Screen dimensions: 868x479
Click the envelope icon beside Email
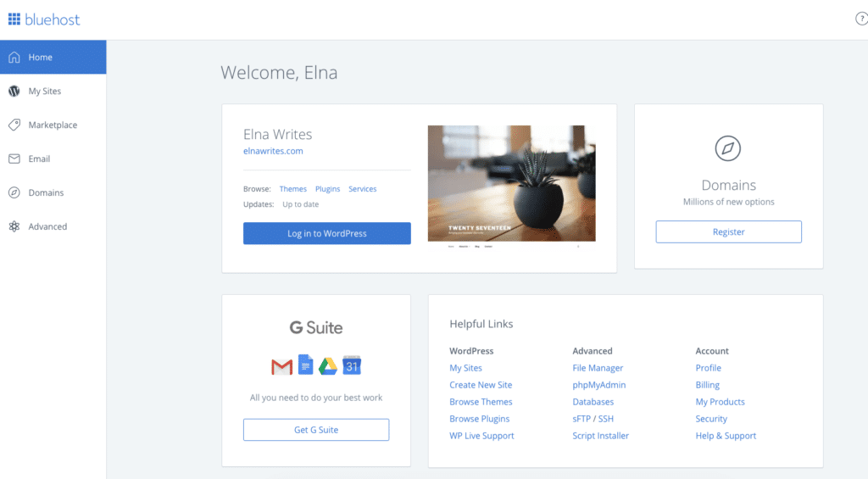click(14, 159)
